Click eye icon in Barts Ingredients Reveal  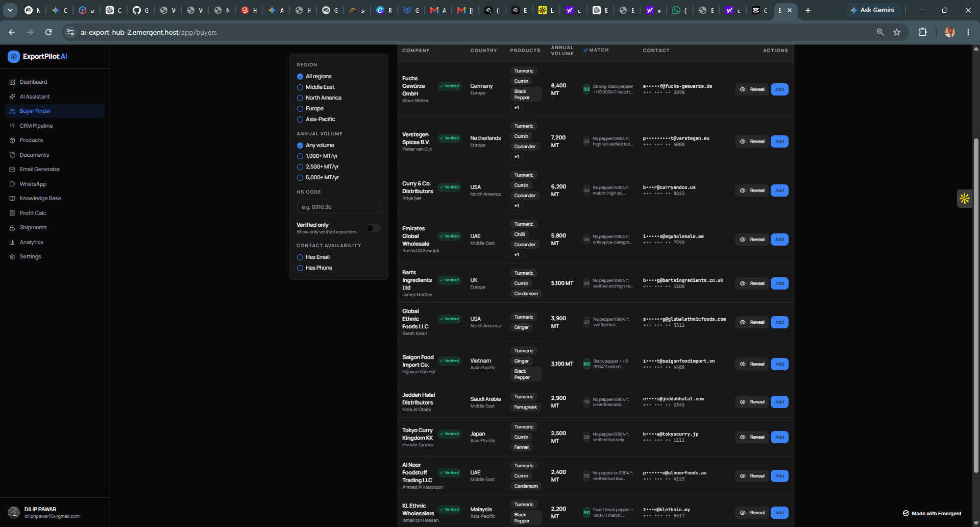pos(743,283)
